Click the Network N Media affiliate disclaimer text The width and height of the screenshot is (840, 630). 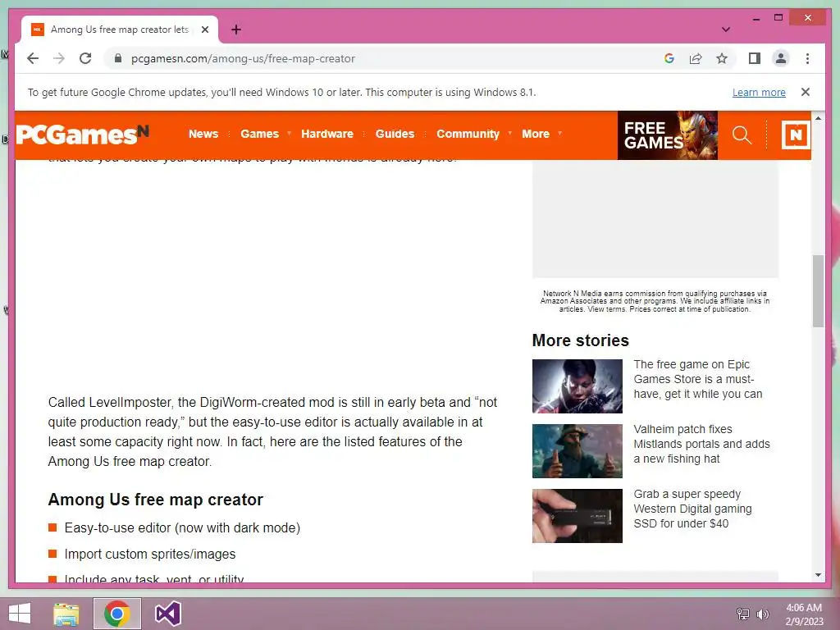coord(655,301)
